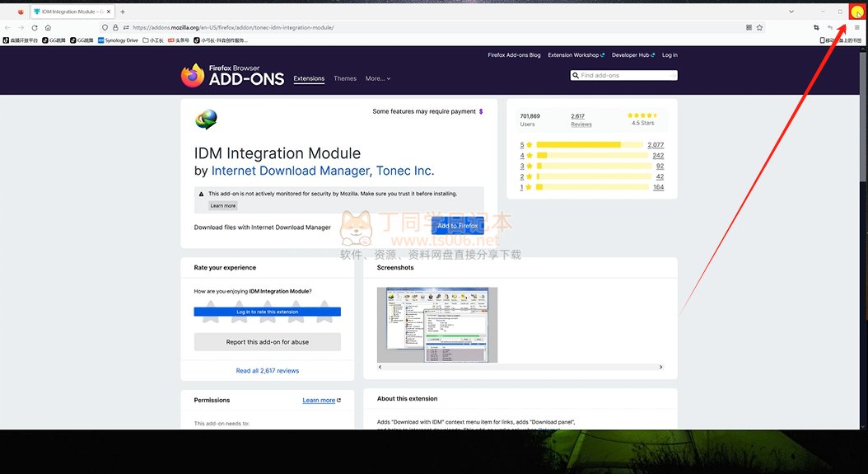This screenshot has width=868, height=474.
Task: Click the tracking protection shield icon
Action: point(105,27)
